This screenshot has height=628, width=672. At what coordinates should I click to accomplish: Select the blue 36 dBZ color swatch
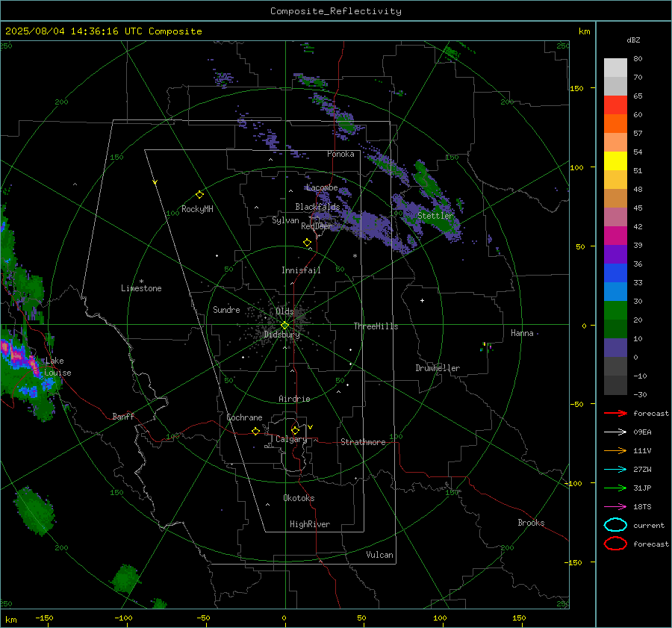point(615,273)
